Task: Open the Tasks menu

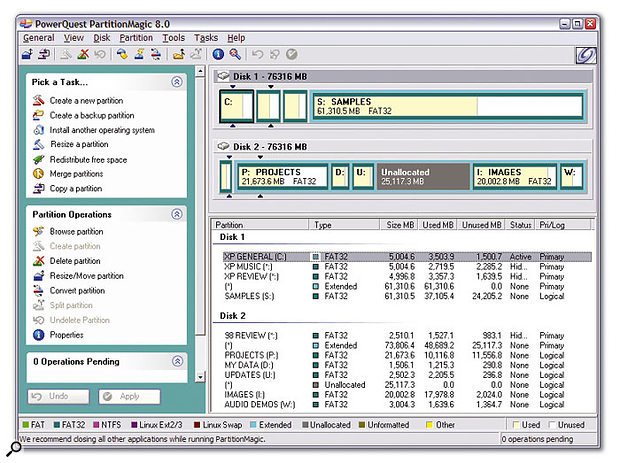Action: [206, 38]
